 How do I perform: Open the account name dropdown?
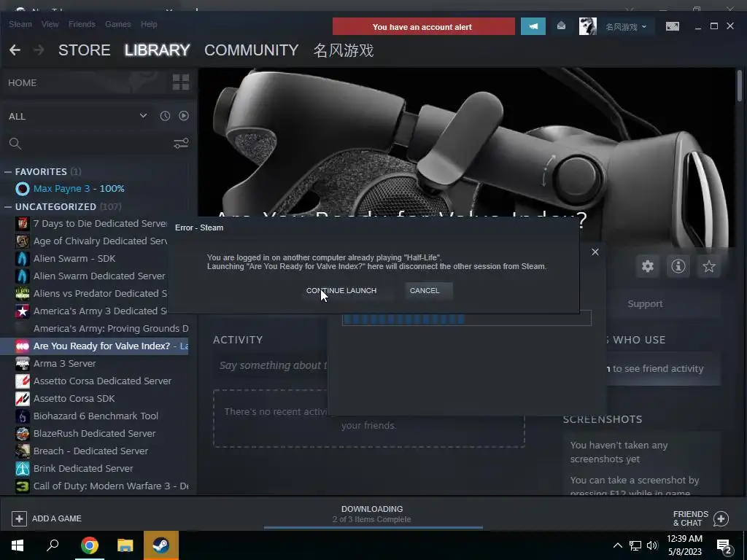tap(625, 27)
